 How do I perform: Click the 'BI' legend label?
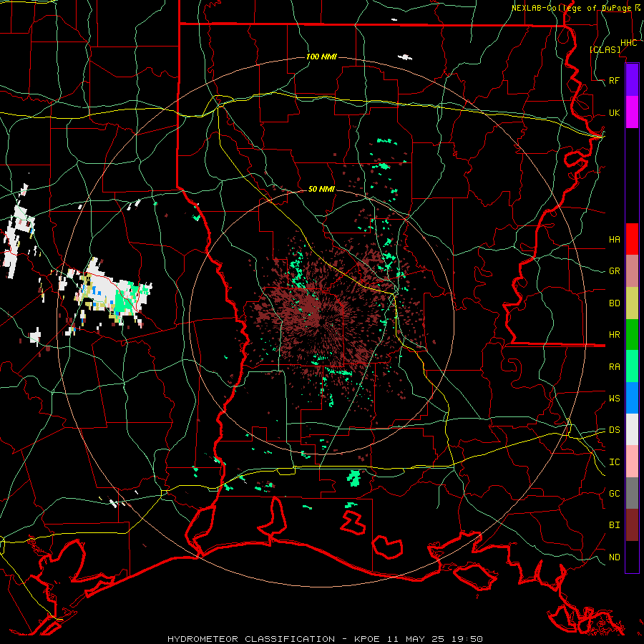(614, 525)
